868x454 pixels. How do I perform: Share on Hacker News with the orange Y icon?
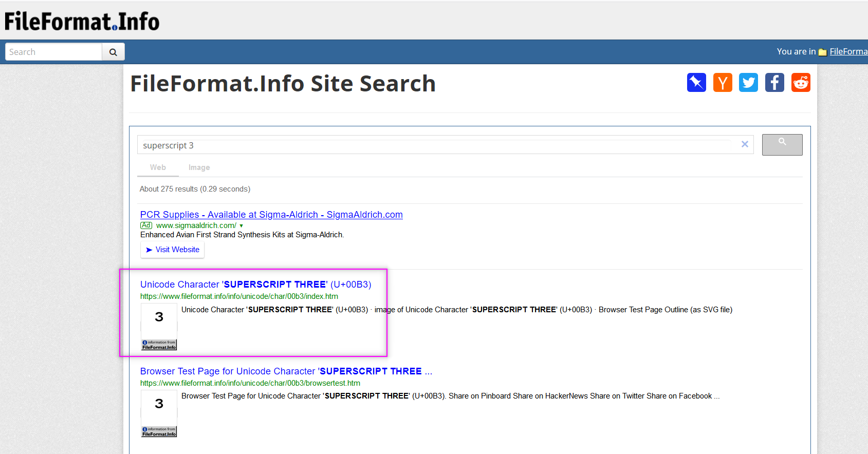[x=723, y=83]
